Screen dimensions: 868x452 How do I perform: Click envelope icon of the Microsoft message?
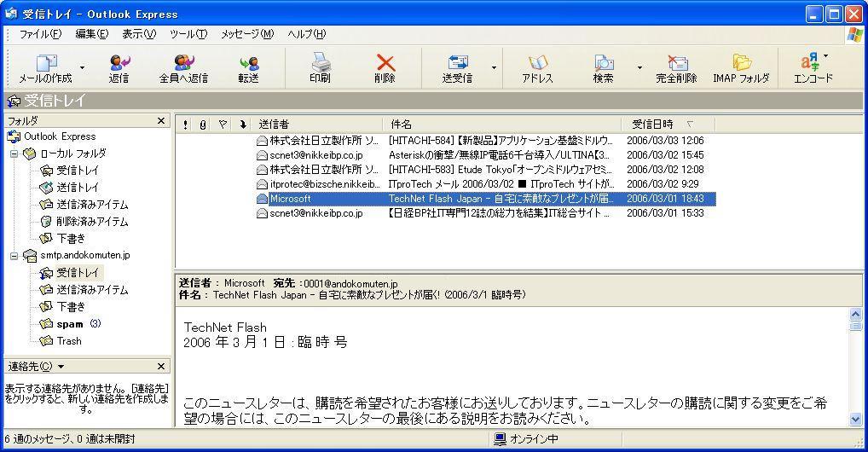pyautogui.click(x=263, y=199)
